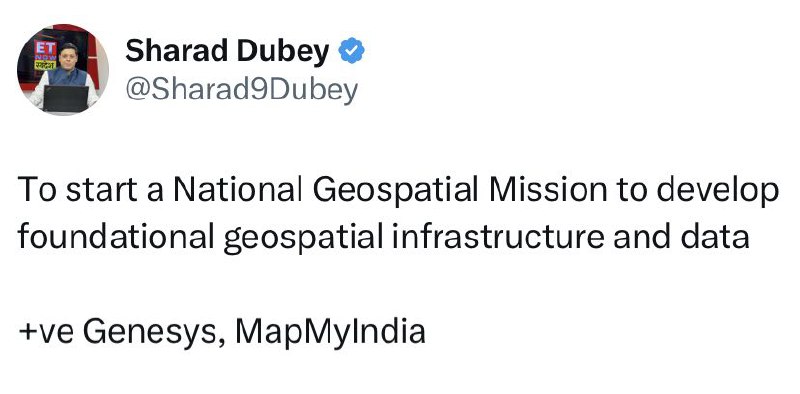Click the word foundational in tweet body
The height and width of the screenshot is (394, 800).
pos(116,237)
